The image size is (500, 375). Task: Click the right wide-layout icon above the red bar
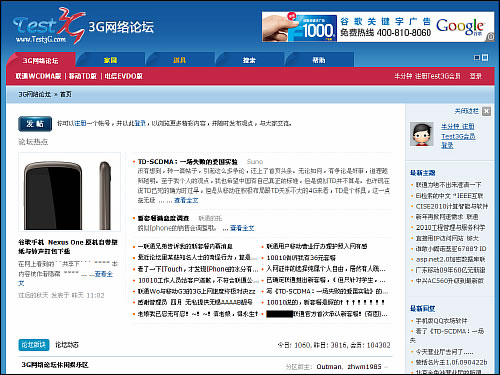coord(485,57)
